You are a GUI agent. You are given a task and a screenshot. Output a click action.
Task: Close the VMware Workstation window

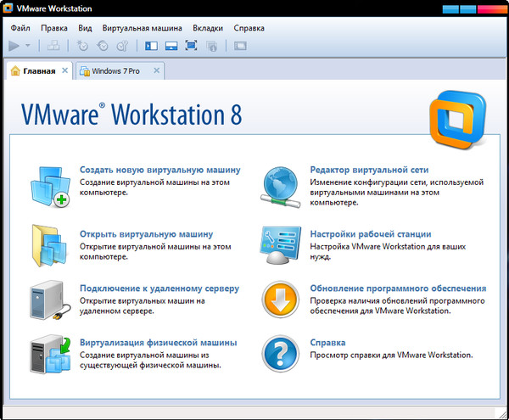[x=491, y=9]
